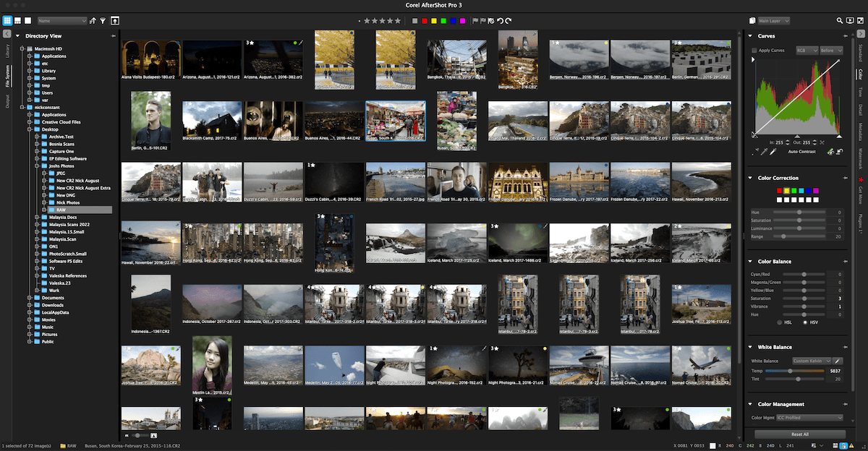Open search using the magnifier icon top right

(x=840, y=20)
